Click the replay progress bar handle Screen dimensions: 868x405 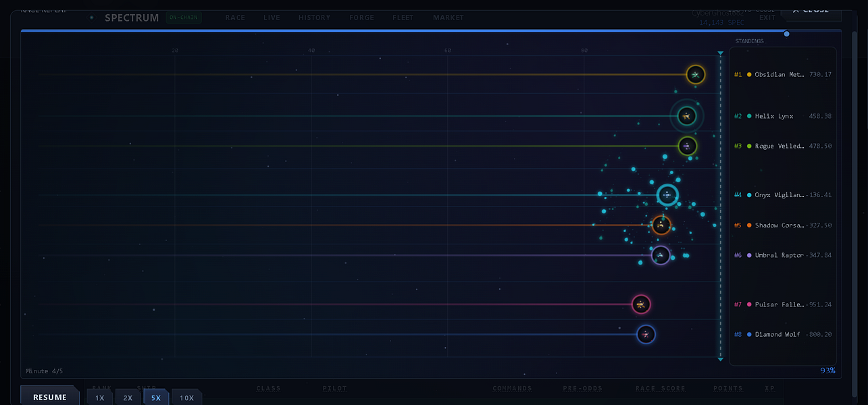click(x=786, y=34)
